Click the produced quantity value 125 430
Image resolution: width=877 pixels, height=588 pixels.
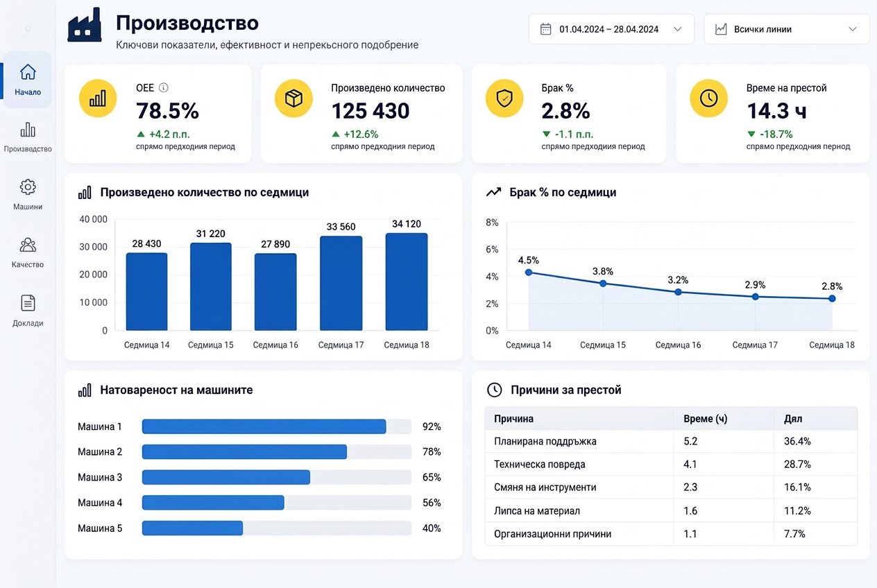tap(371, 111)
